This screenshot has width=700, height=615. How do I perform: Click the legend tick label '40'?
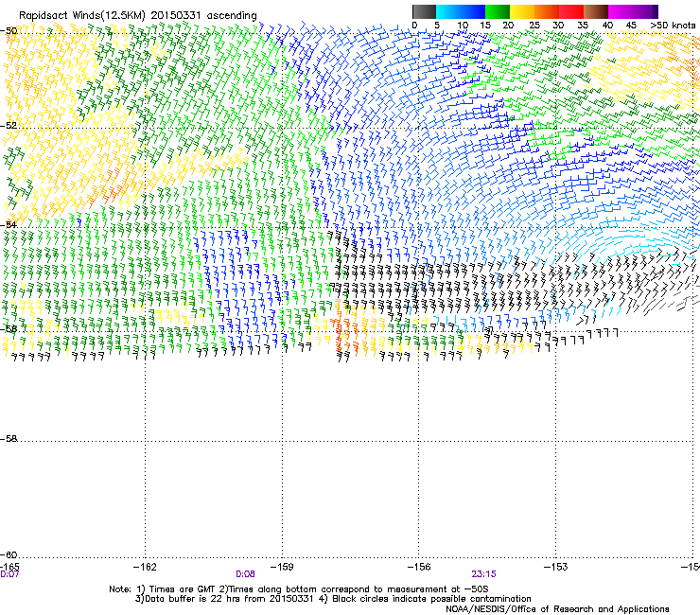pos(607,25)
